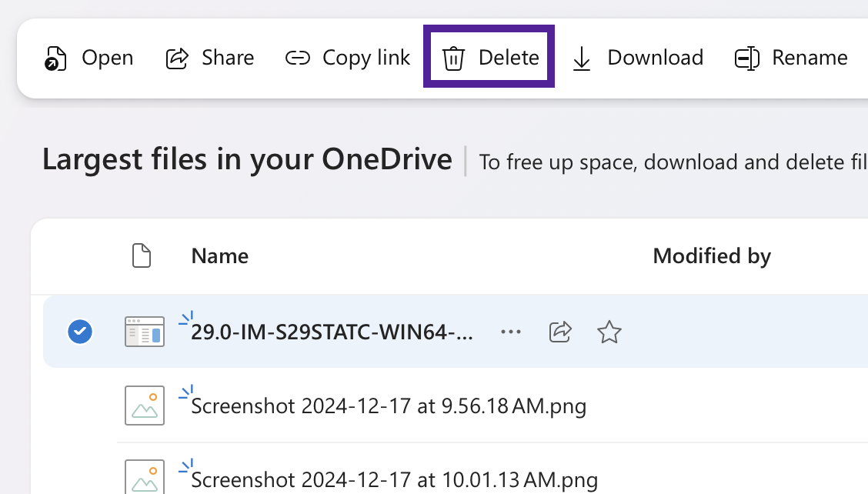Favorite the 29.0-IM-S29STATC-WIN64 file with star
The image size is (868, 494).
[x=609, y=332]
